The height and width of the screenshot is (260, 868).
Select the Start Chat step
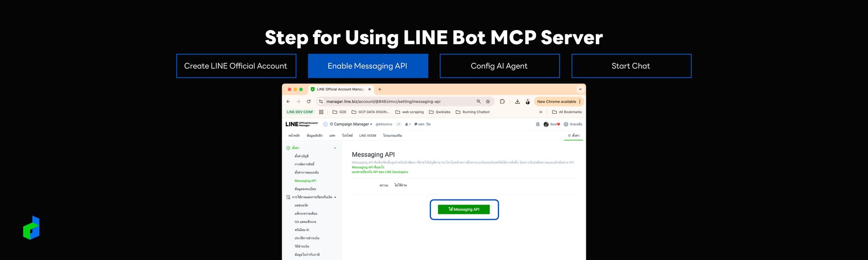(631, 66)
